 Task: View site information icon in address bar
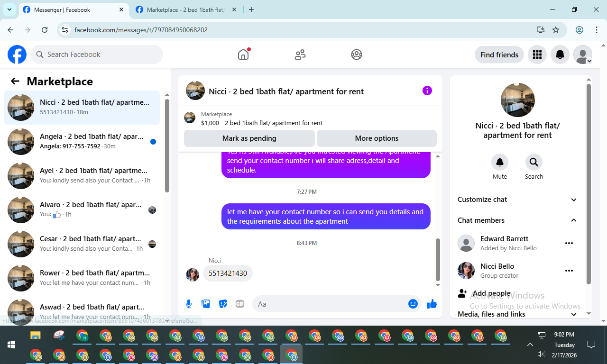65,30
